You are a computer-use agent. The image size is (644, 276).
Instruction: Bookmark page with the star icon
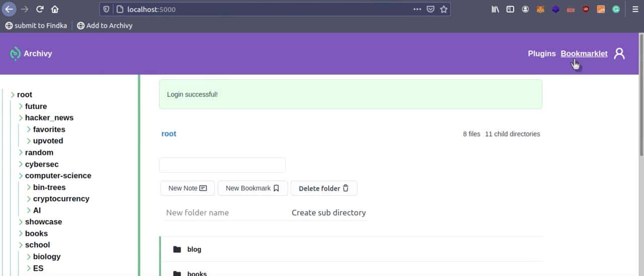point(443,9)
